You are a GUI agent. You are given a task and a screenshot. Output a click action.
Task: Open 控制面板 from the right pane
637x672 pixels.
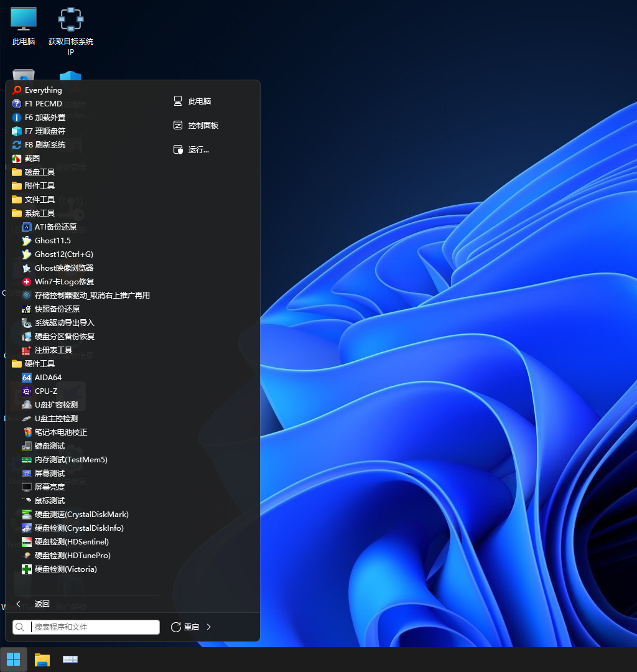point(203,126)
